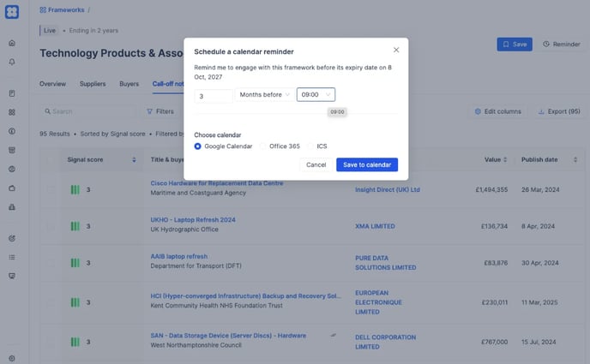This screenshot has height=364, width=590.
Task: Click the blue Save button
Action: (515, 45)
